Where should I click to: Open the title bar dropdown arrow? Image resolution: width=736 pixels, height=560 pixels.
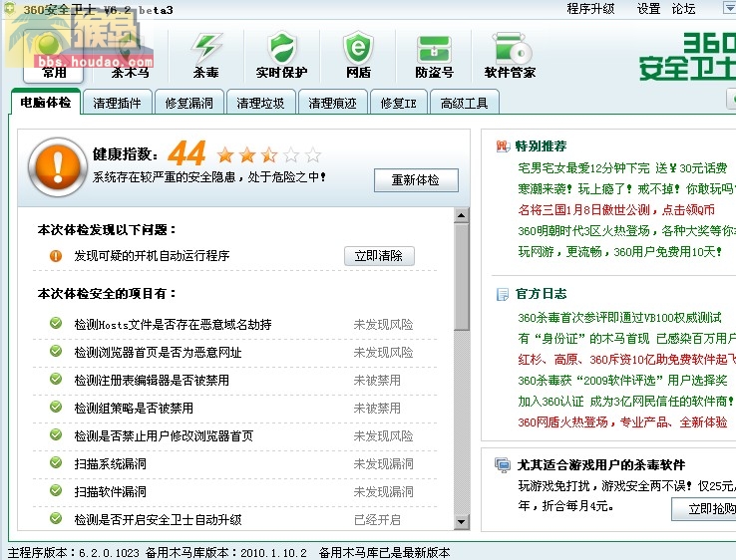click(729, 7)
